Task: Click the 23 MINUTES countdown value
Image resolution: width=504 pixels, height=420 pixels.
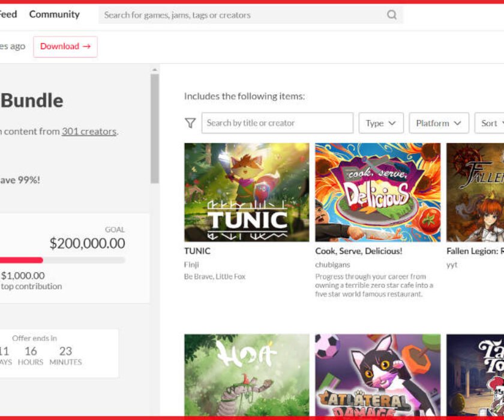Action: tap(65, 356)
